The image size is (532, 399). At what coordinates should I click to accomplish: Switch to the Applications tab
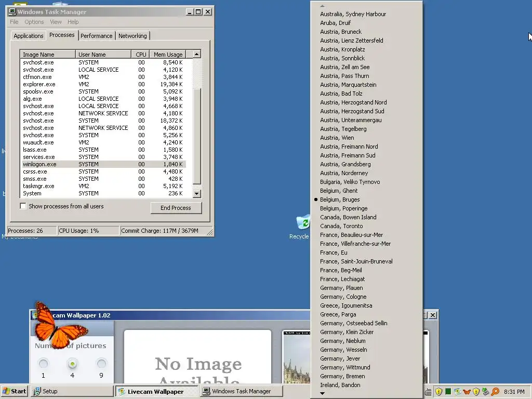pyautogui.click(x=29, y=36)
